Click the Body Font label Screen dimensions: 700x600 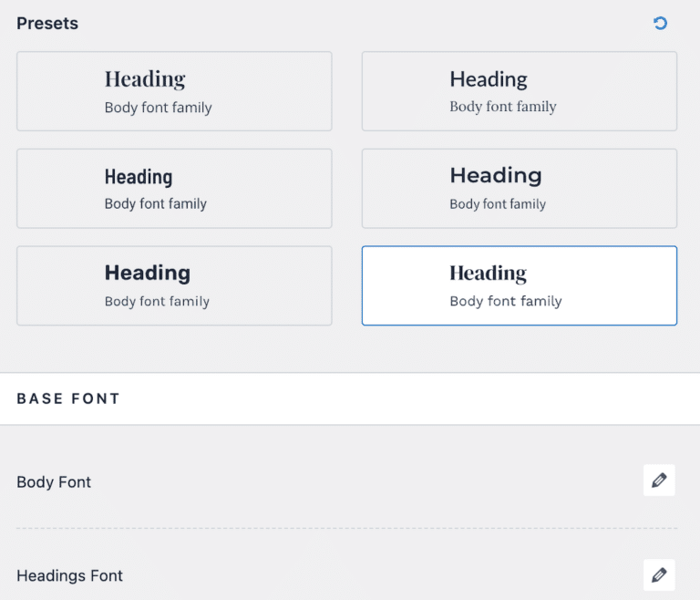click(x=54, y=482)
